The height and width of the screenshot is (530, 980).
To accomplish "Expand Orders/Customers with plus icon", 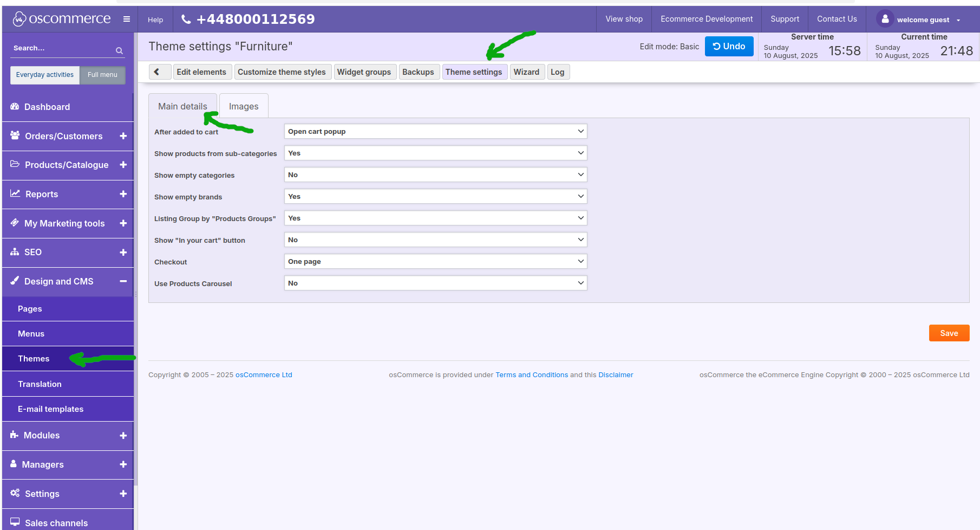I will tap(123, 136).
